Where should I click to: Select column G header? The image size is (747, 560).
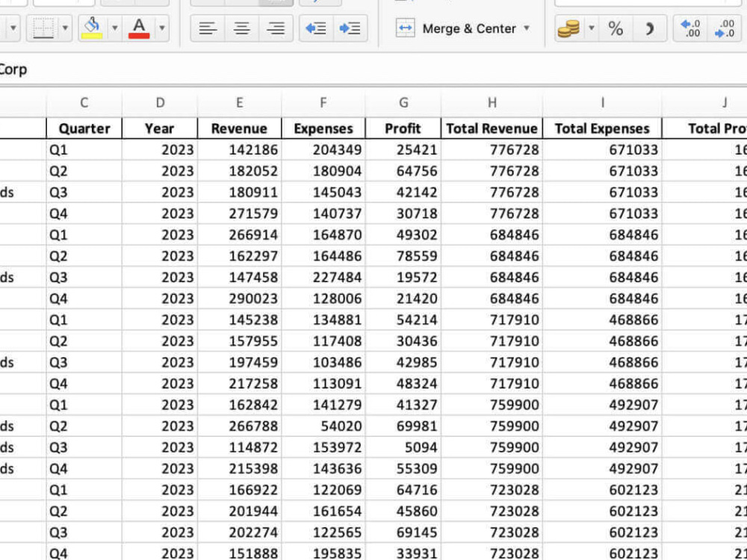403,102
